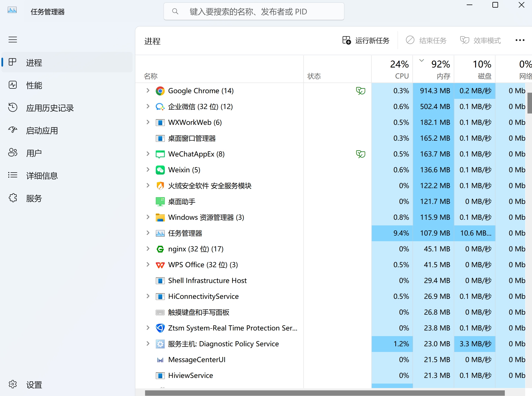
Task: Select the 进程 tab in sidebar
Action: [34, 62]
